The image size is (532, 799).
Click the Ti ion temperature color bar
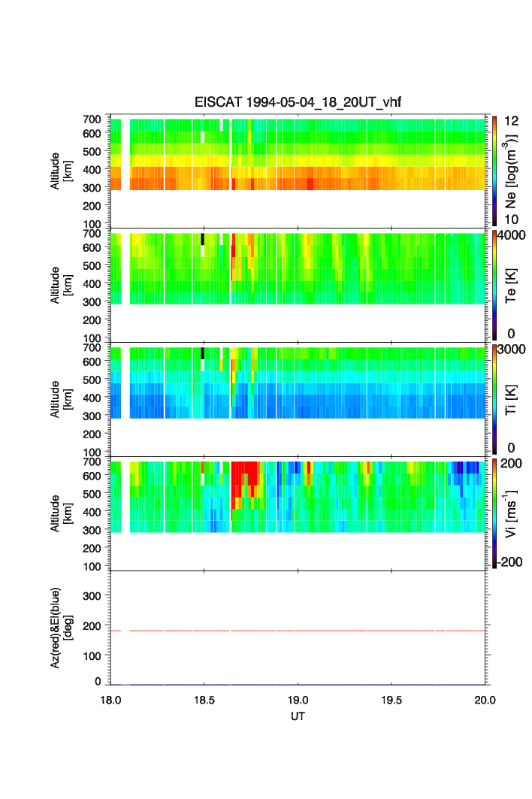494,400
